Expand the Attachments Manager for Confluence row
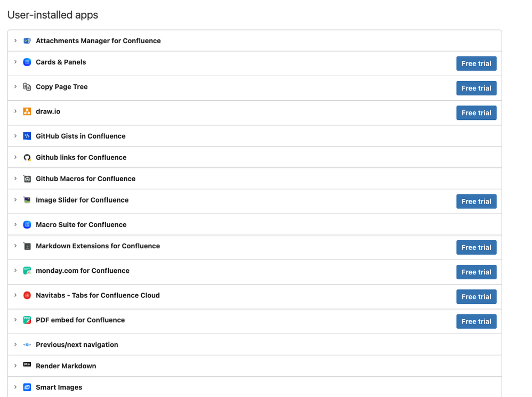The image size is (532, 397). [15, 40]
